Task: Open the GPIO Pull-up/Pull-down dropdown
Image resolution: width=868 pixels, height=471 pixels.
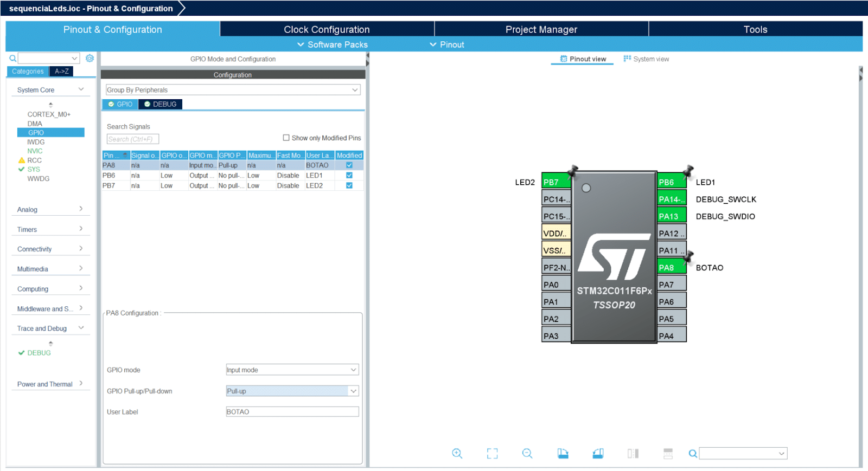Action: [292, 391]
